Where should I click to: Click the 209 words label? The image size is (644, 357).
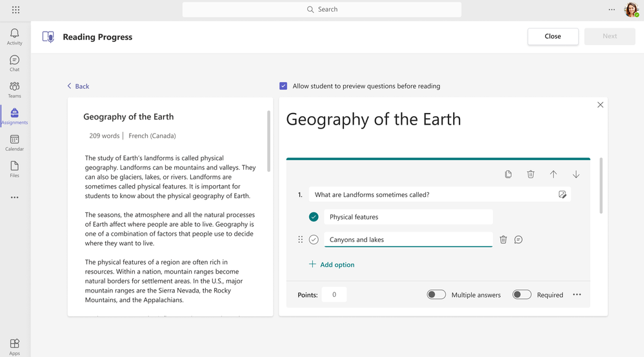[105, 136]
